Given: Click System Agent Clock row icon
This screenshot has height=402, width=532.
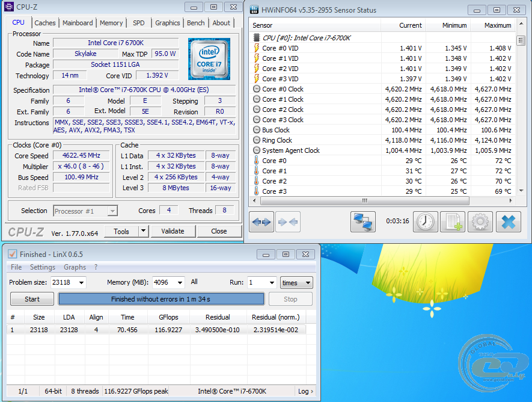Looking at the screenshot, I should click(x=257, y=150).
